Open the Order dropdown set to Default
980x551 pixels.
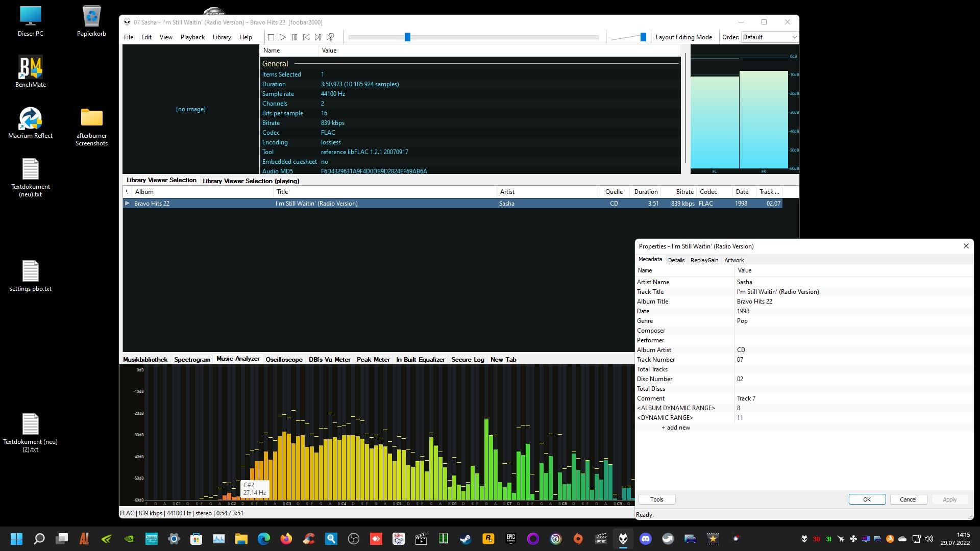[769, 37]
